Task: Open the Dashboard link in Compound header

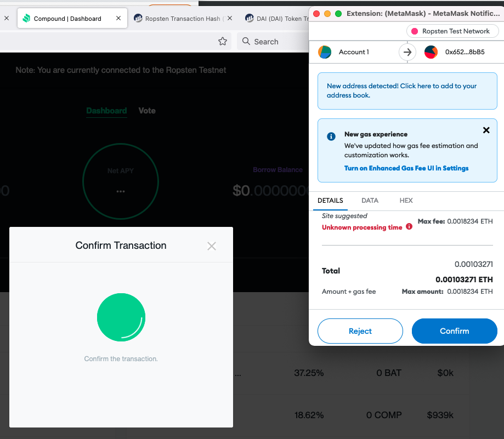Action: tap(106, 111)
